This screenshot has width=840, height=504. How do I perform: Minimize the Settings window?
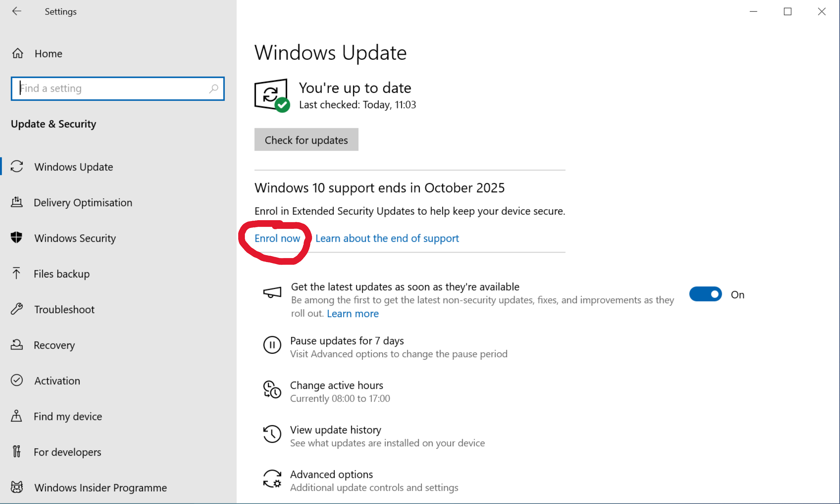coord(753,11)
